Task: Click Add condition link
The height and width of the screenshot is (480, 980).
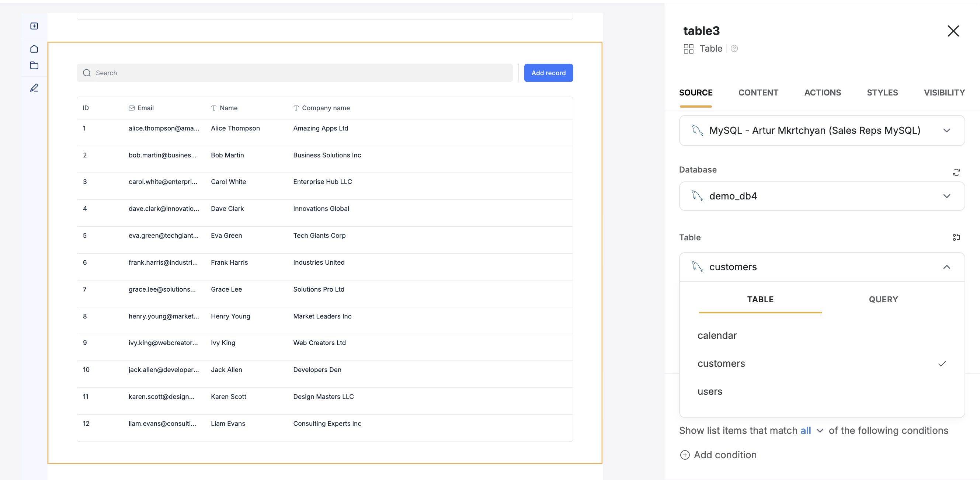Action: coord(725,455)
